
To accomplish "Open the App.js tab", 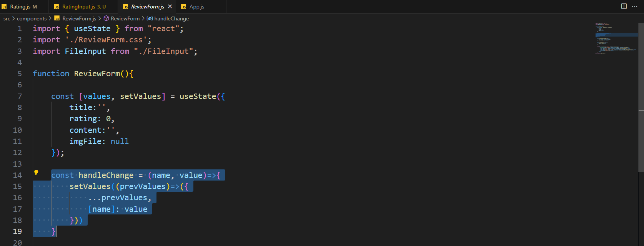I will [x=197, y=7].
